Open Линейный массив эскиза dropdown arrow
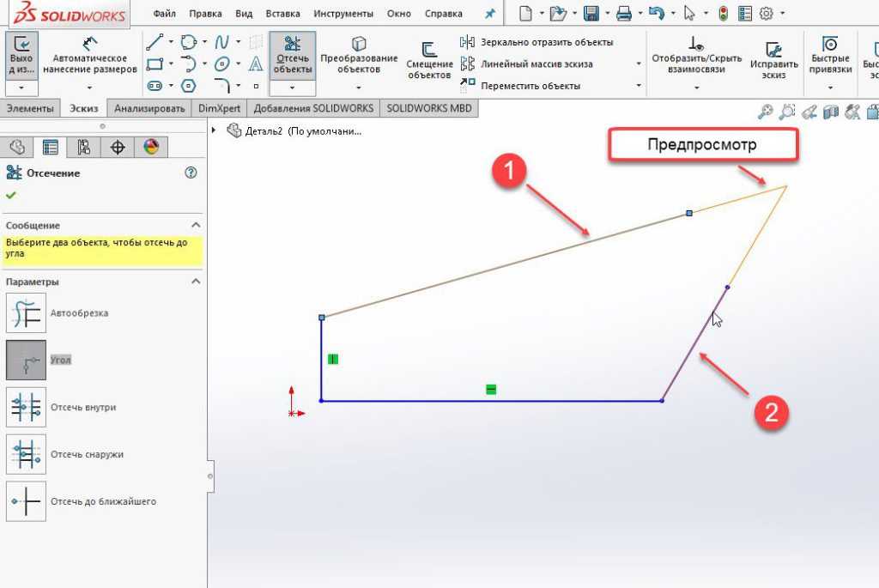879x588 pixels. tap(639, 64)
